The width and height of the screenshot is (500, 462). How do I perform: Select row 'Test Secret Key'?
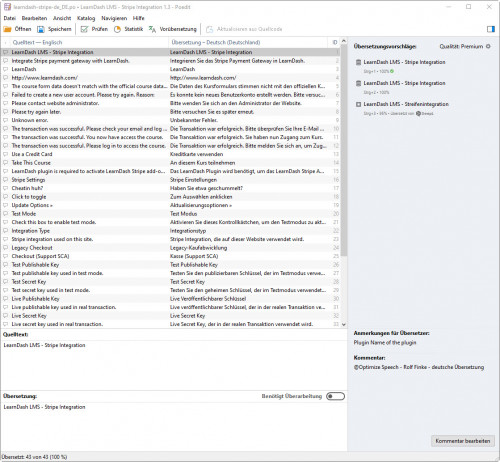(x=171, y=282)
